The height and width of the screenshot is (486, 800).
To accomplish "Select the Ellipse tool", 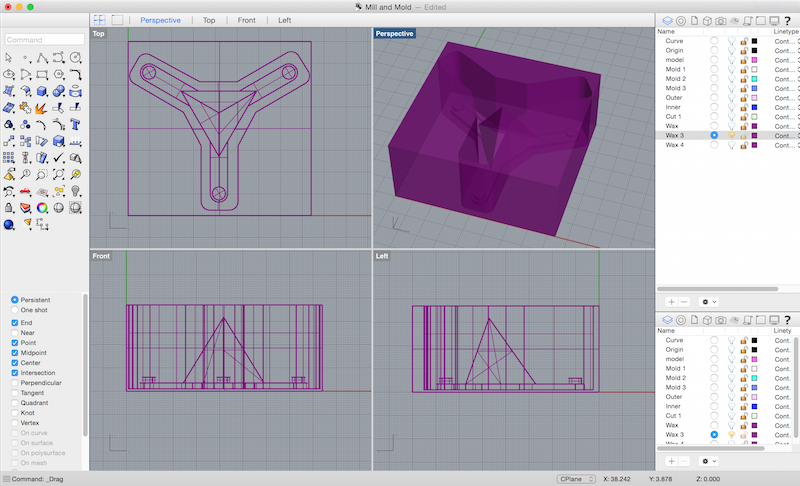I will click(9, 74).
